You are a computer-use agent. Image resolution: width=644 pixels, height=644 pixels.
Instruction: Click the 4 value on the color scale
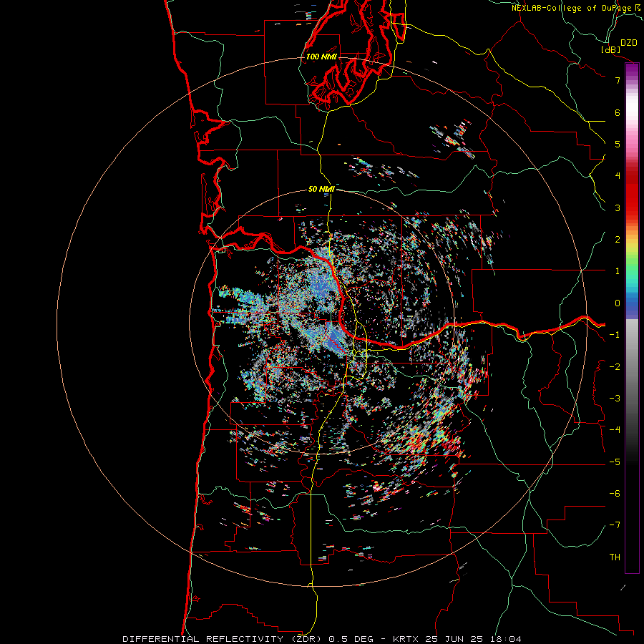(618, 176)
